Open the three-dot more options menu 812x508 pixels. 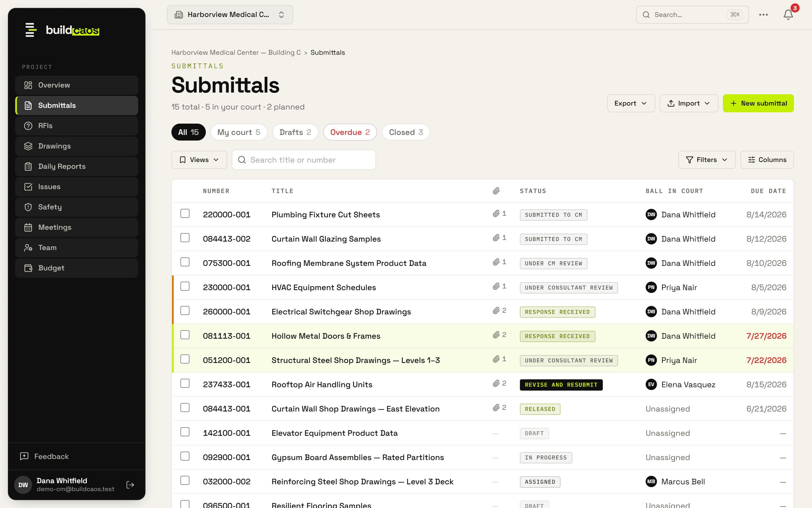tap(763, 15)
